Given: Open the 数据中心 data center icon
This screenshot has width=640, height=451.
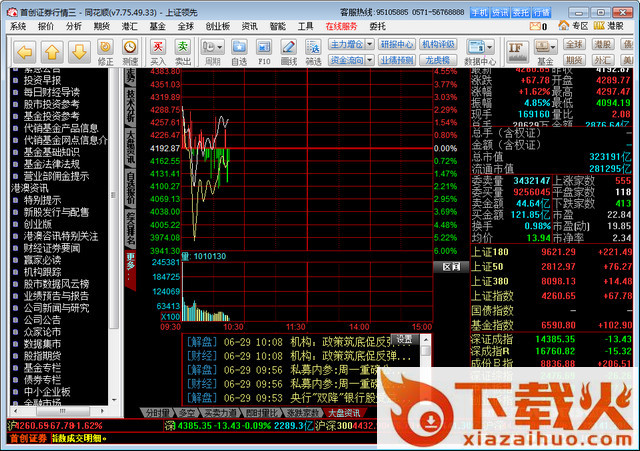Looking at the screenshot, I should pos(480,52).
